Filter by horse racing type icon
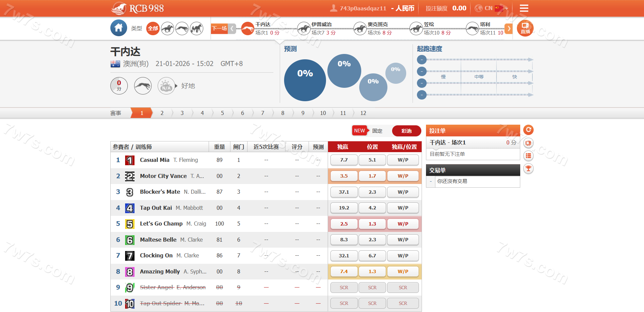Image resolution: width=644 pixels, height=312 pixels. pyautogui.click(x=167, y=28)
